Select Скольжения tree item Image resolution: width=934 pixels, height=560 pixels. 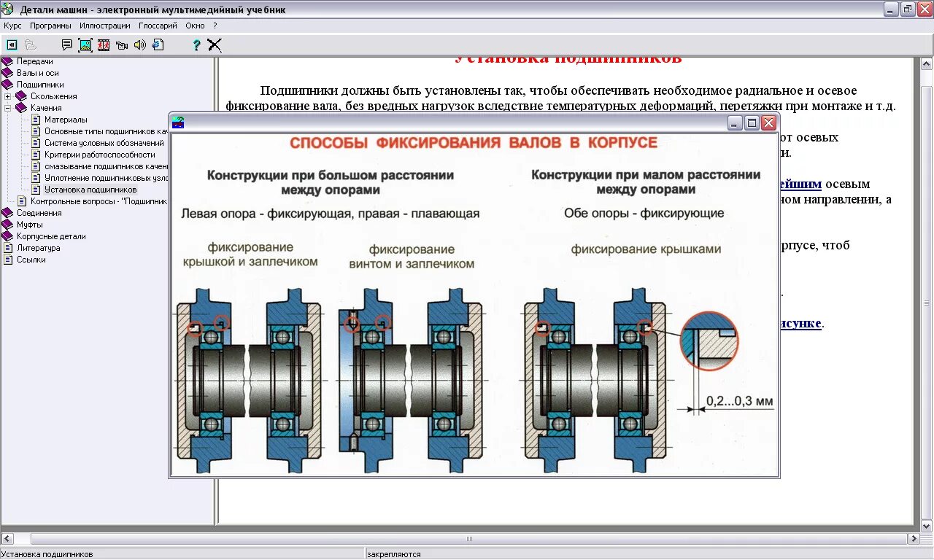[x=53, y=96]
